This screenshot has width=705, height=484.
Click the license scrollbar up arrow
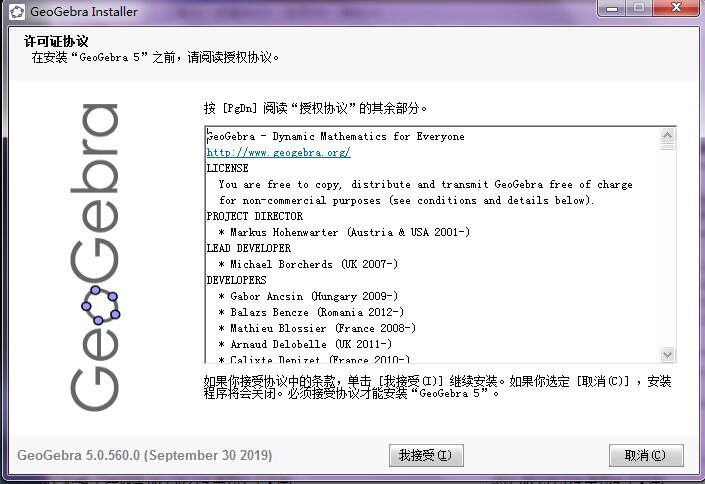pyautogui.click(x=667, y=135)
